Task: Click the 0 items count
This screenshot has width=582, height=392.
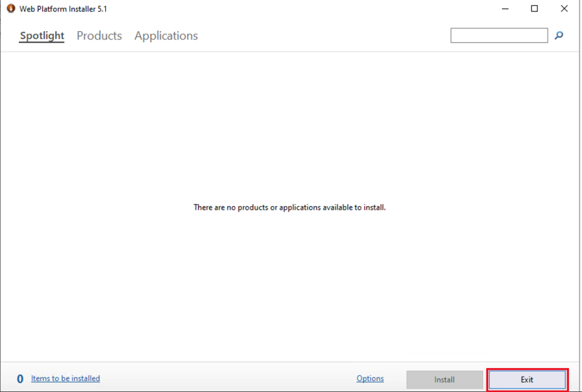Action: tap(20, 378)
